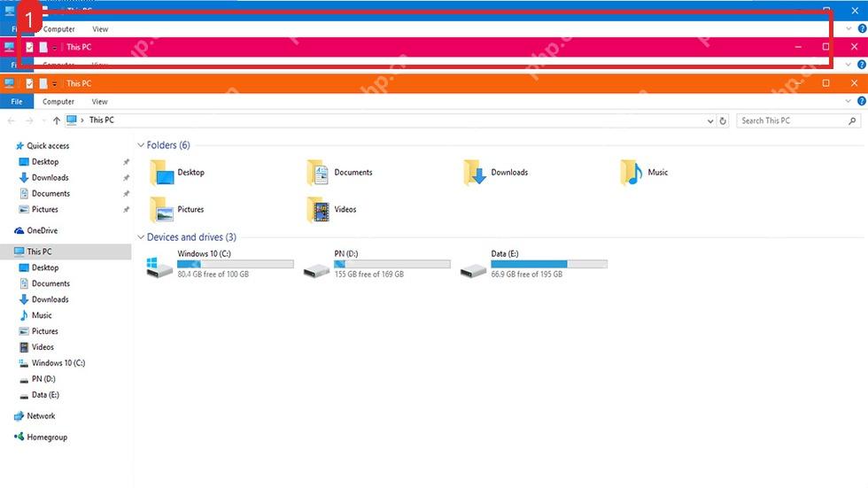Open Customize Quick Access Toolbar dropdown in orange title bar
Image resolution: width=868 pixels, height=488 pixels.
(54, 84)
